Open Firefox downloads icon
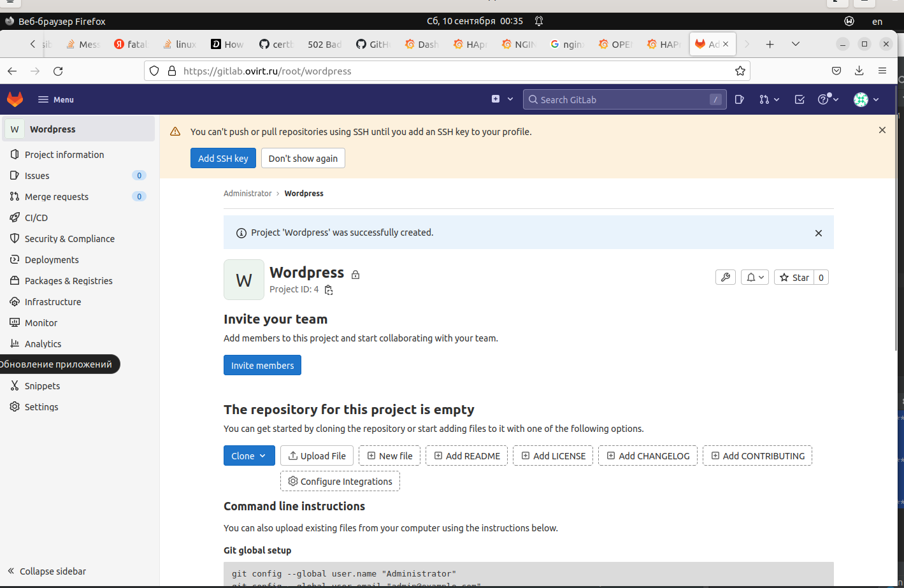The width and height of the screenshot is (904, 588). pos(859,71)
